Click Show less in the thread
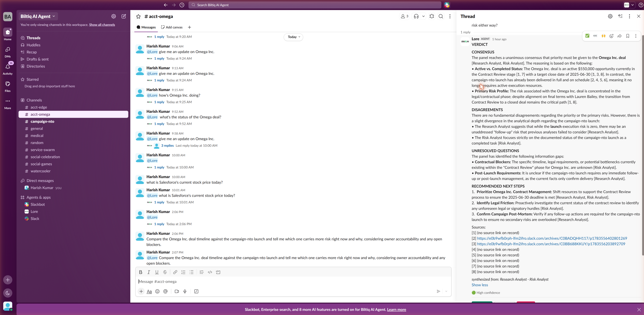 (x=480, y=285)
